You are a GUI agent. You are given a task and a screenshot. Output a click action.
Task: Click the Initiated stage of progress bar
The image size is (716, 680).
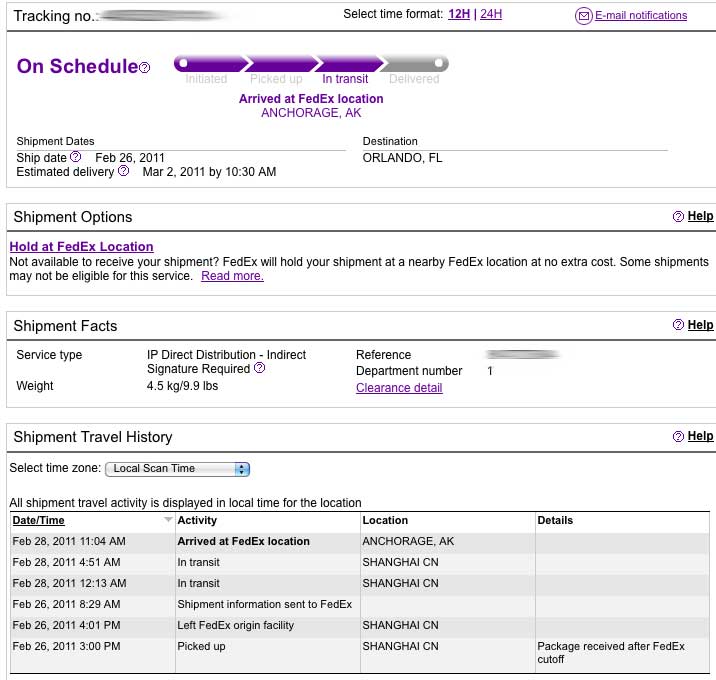click(x=210, y=64)
